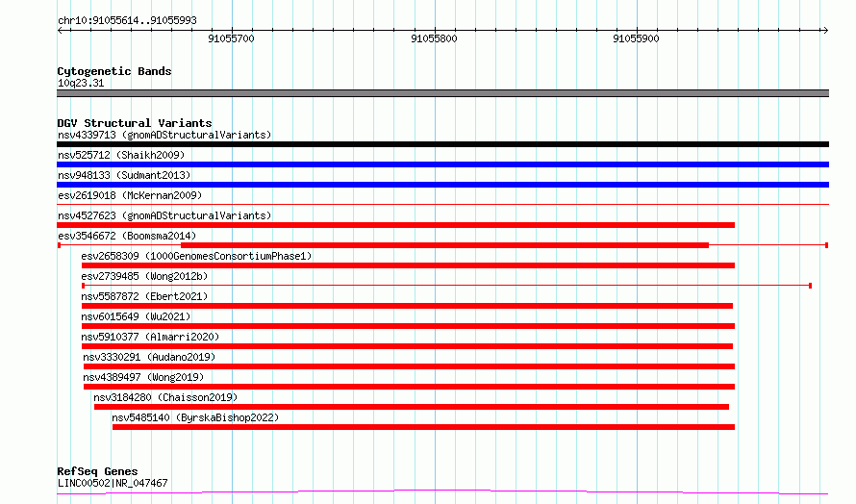Click the esv2658309 1000GenomesConsortiumPhase1 label
The image size is (856, 504).
click(196, 256)
